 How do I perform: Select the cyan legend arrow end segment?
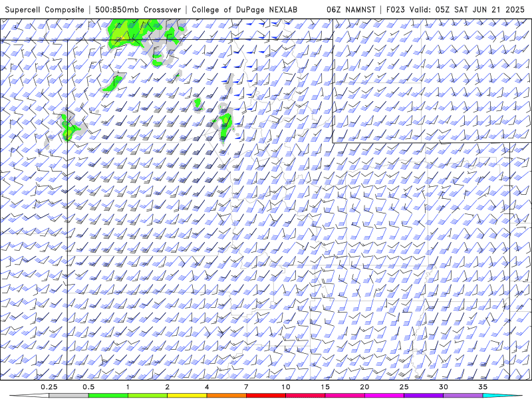[x=502, y=396]
